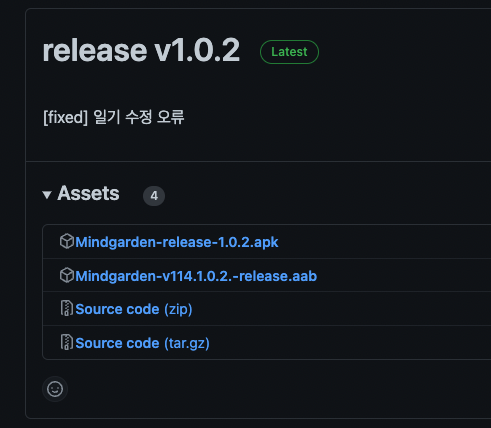The height and width of the screenshot is (428, 491).
Task: Download Mindgarden-release-1.0.2.apk
Action: (177, 242)
